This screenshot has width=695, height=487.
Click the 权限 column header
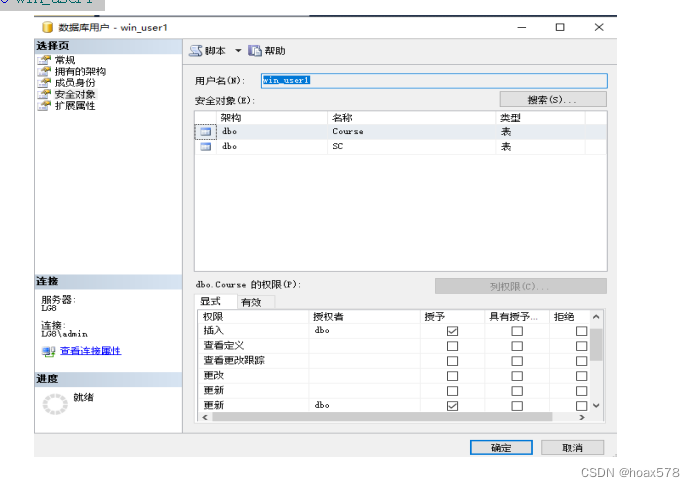coord(253,316)
